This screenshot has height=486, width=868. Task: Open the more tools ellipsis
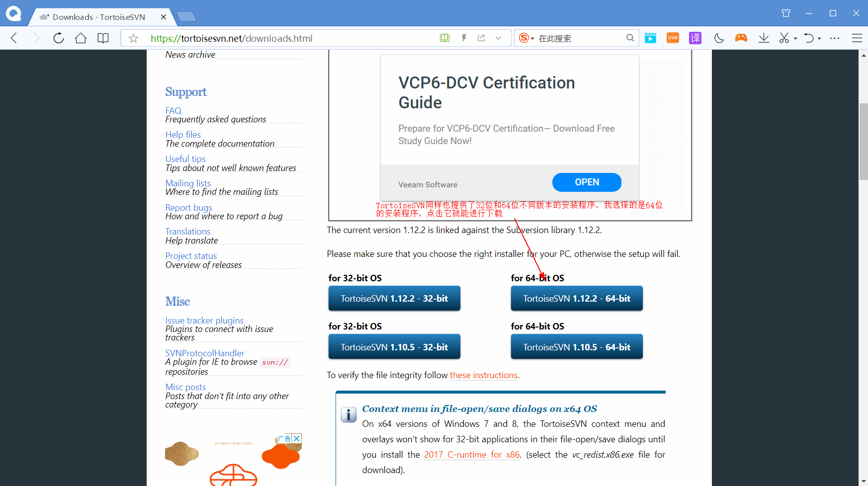point(835,38)
